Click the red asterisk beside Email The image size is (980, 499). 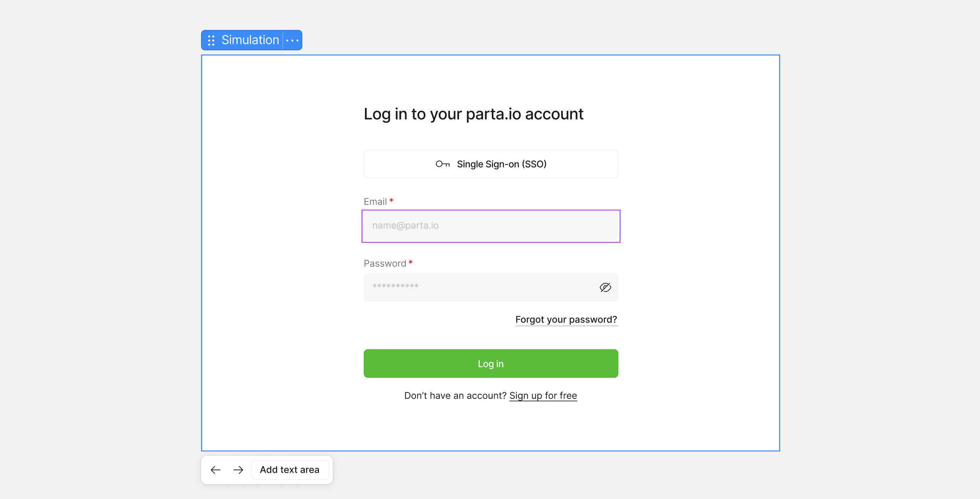[x=392, y=201]
